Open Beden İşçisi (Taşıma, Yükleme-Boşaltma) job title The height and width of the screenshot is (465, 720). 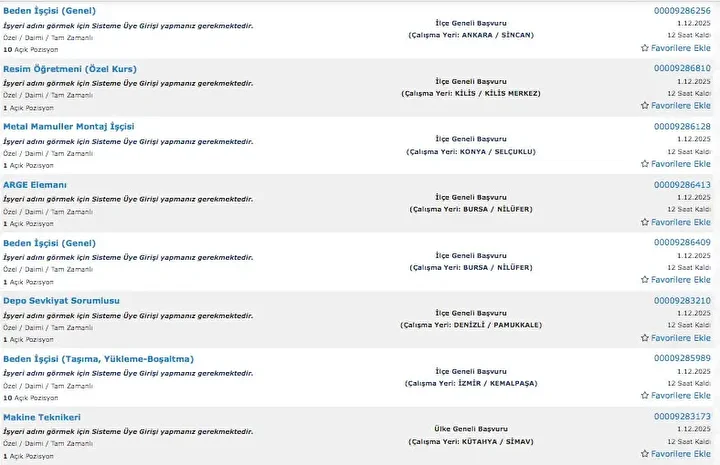coord(98,359)
